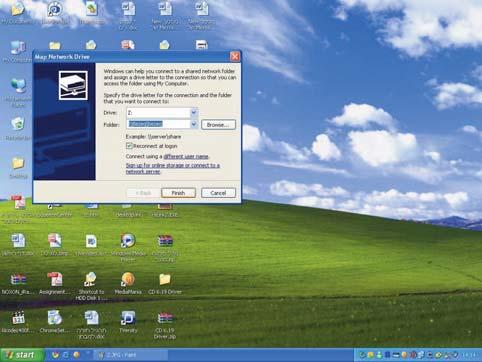This screenshot has height=362, width=482.
Task: Open the Windows Media Player shortcut
Action: [x=128, y=241]
